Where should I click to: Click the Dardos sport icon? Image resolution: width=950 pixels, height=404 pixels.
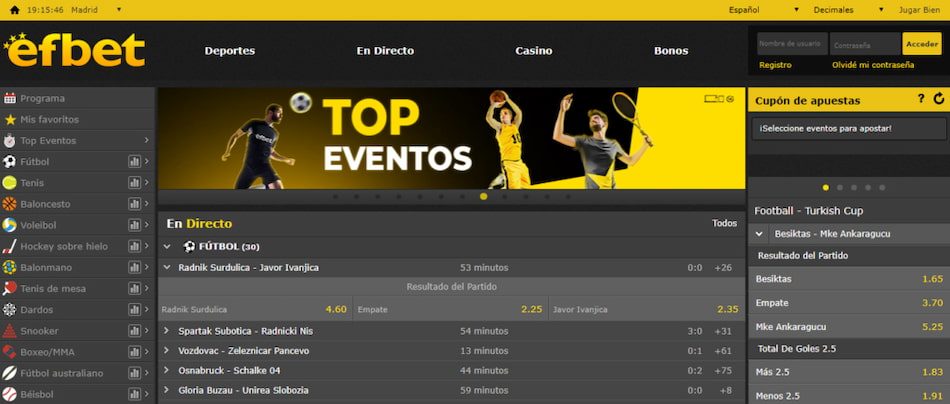(10, 310)
